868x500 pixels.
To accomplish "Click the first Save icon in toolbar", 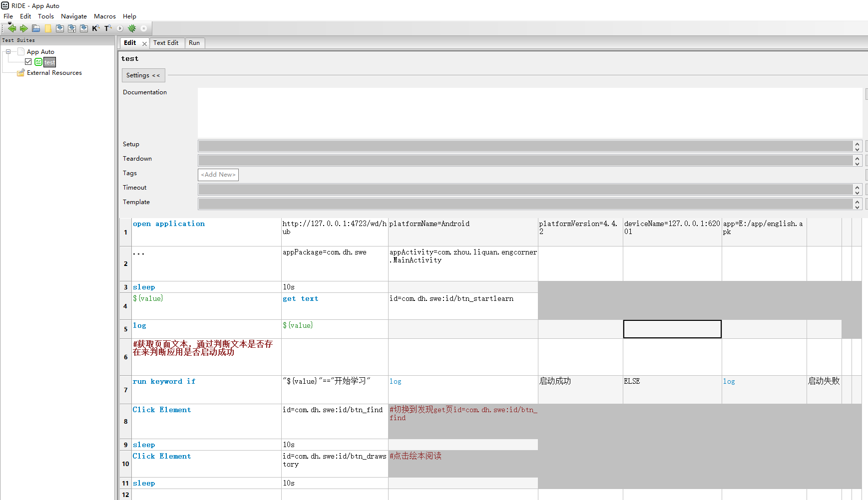I will (60, 28).
